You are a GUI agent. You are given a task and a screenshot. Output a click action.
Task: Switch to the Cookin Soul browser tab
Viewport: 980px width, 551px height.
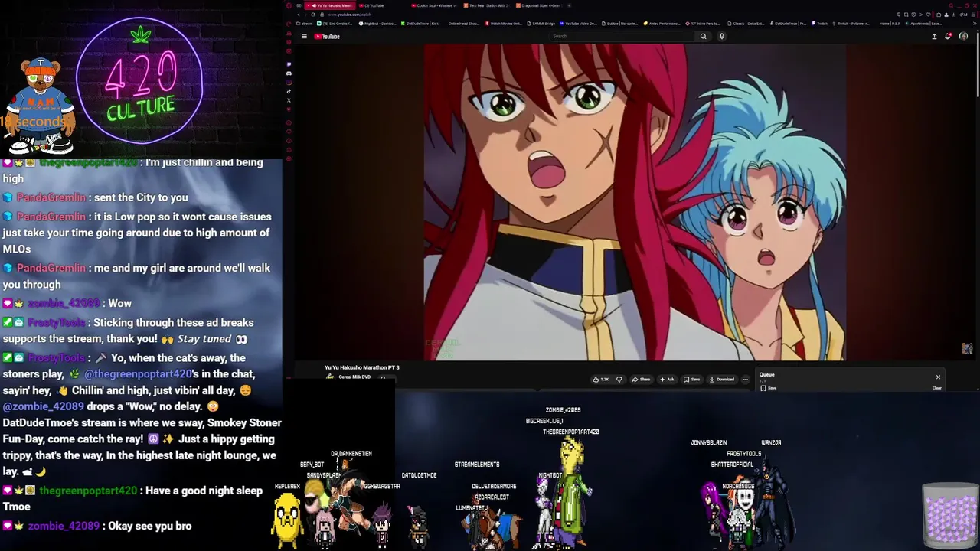(434, 5)
